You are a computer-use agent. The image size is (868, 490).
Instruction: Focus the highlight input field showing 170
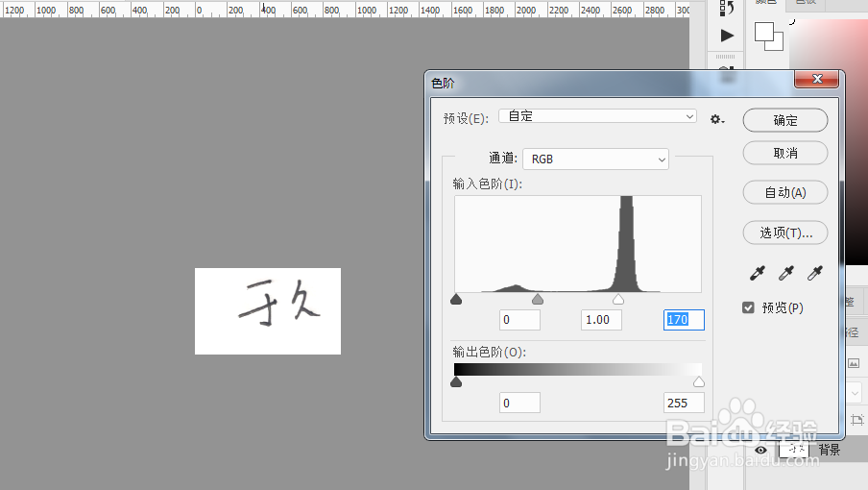[x=685, y=320]
